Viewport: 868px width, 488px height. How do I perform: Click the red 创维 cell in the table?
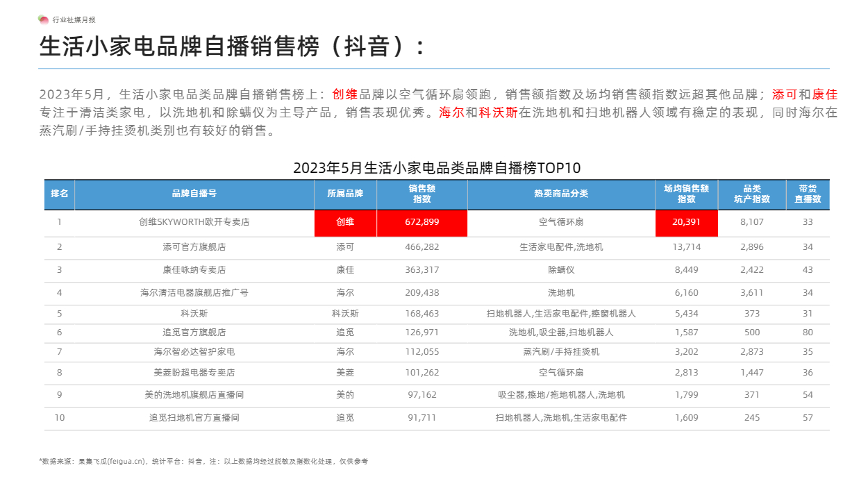[x=345, y=223]
